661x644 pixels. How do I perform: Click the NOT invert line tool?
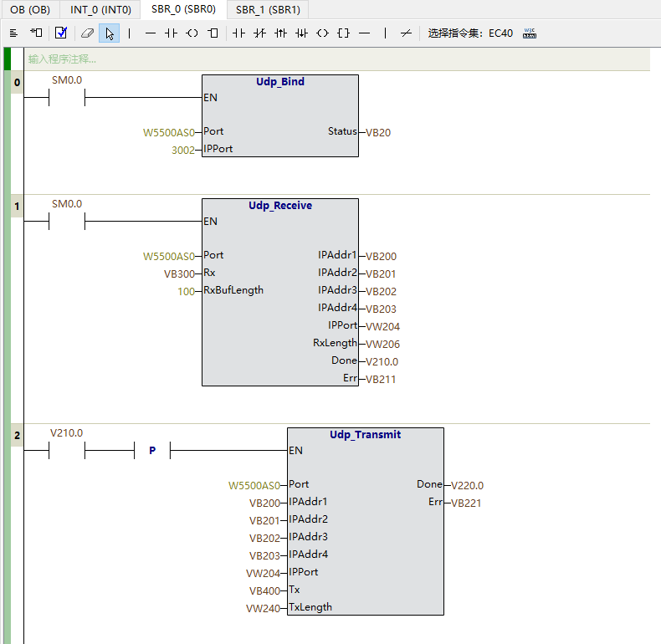[x=406, y=33]
